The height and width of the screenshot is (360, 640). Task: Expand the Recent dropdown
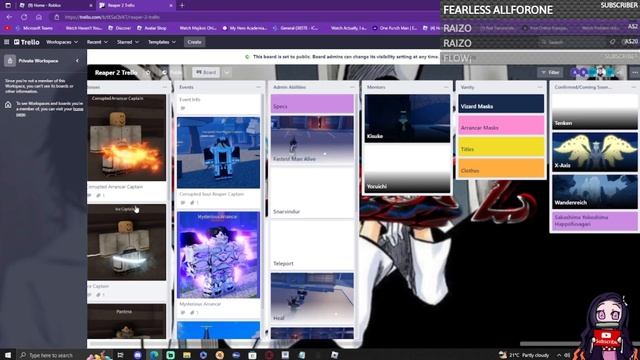[97, 42]
